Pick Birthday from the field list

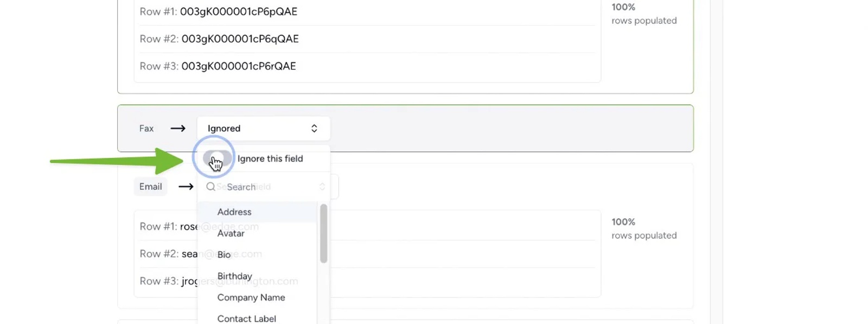[258, 276]
